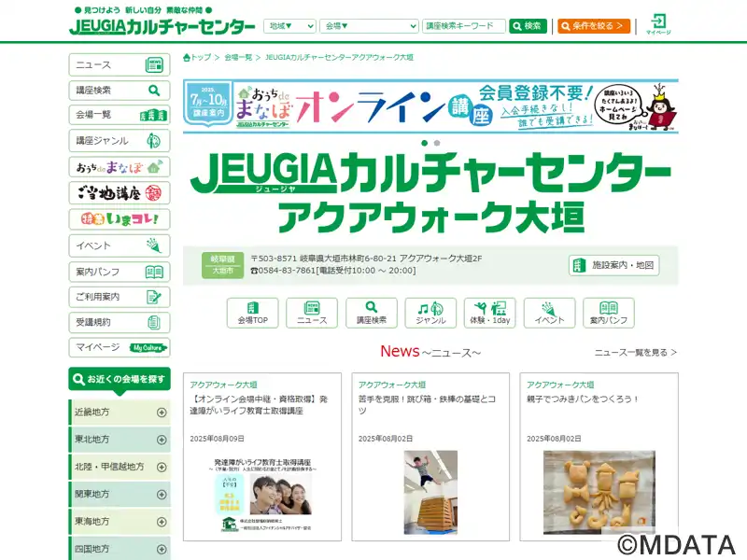This screenshot has width=747, height=560.
Task: Go to the トップ breadcrumb home link
Action: point(197,57)
